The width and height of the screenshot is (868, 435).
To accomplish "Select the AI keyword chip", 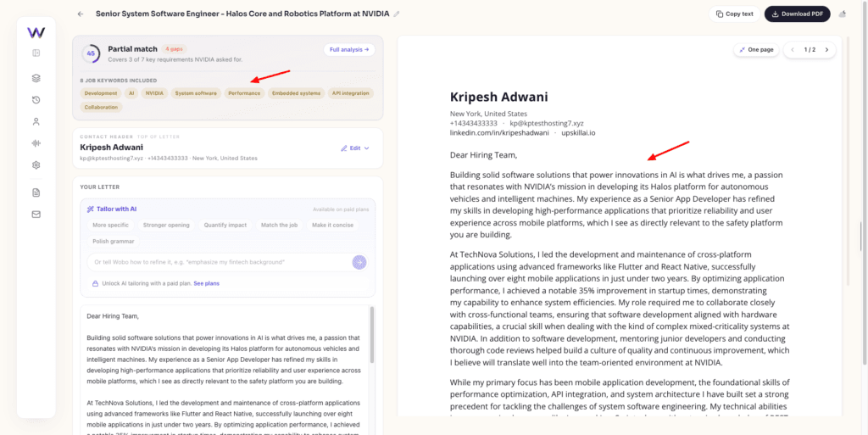I will click(131, 93).
